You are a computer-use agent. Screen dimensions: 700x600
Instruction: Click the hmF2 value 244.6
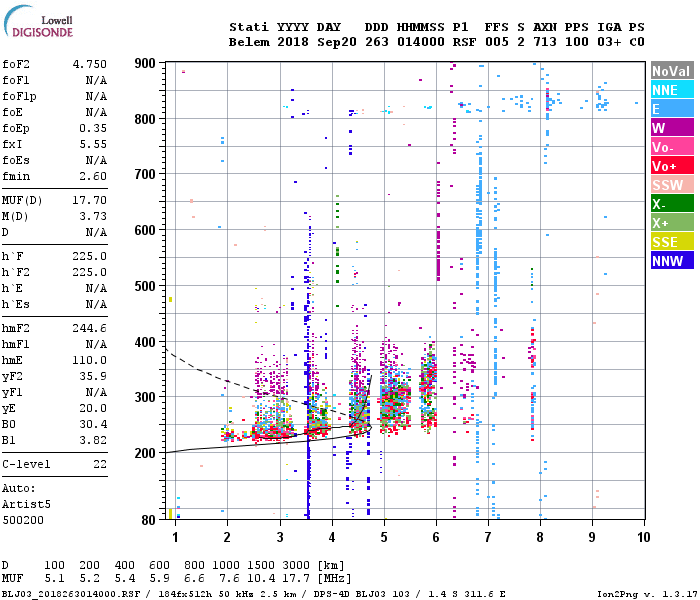pos(90,328)
